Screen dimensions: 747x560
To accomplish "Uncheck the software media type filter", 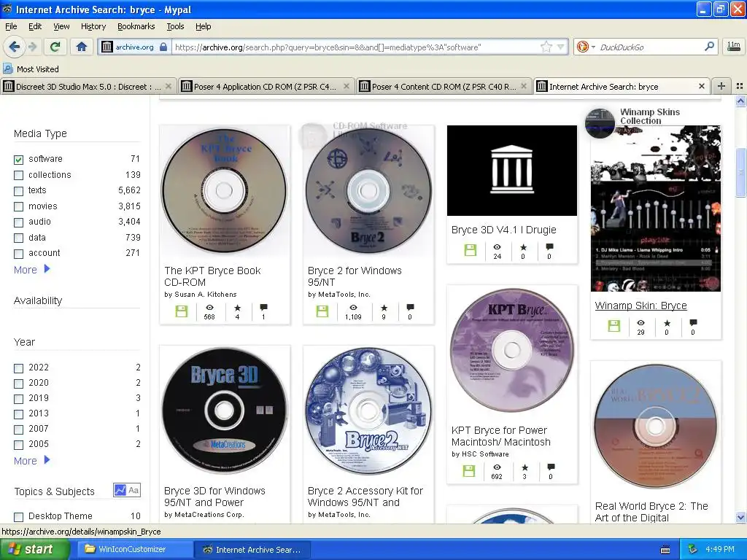I will click(18, 160).
